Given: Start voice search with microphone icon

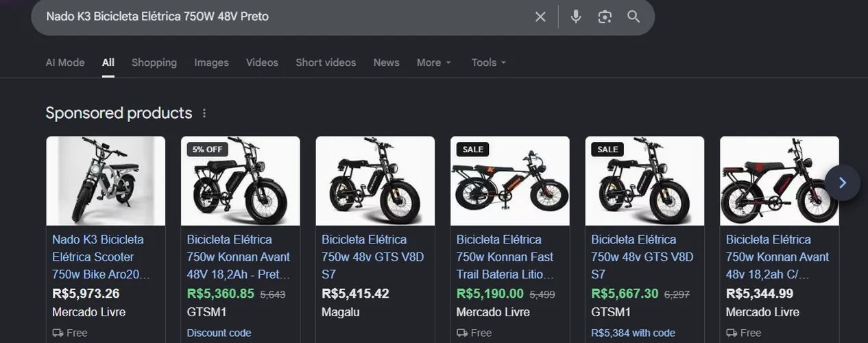Looking at the screenshot, I should coord(576,16).
